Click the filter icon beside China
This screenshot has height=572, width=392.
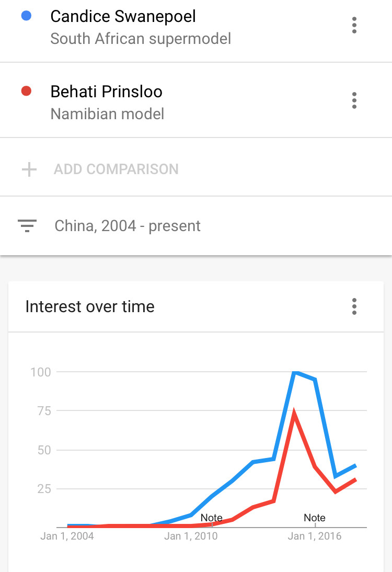click(27, 226)
